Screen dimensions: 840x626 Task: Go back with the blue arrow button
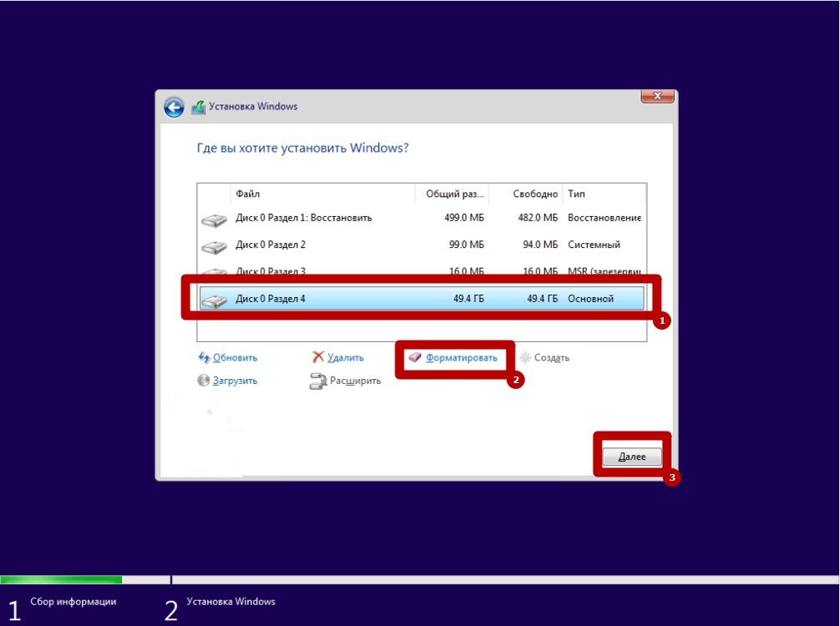click(x=174, y=107)
